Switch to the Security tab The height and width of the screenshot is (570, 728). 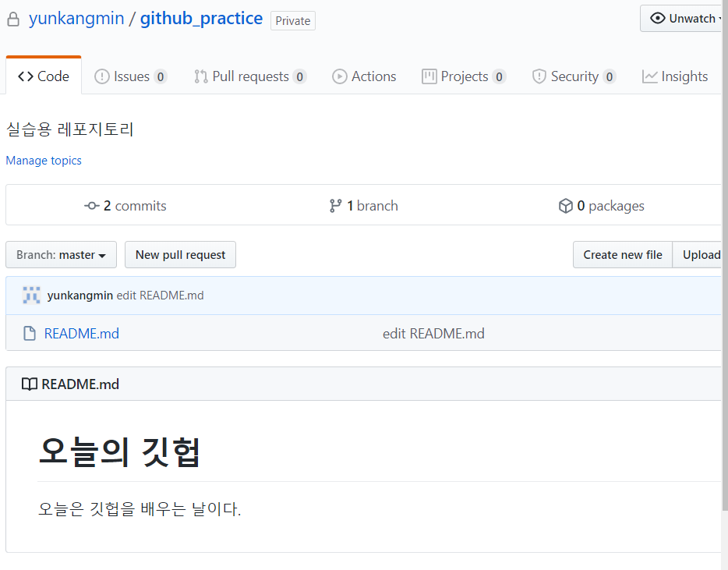point(574,76)
